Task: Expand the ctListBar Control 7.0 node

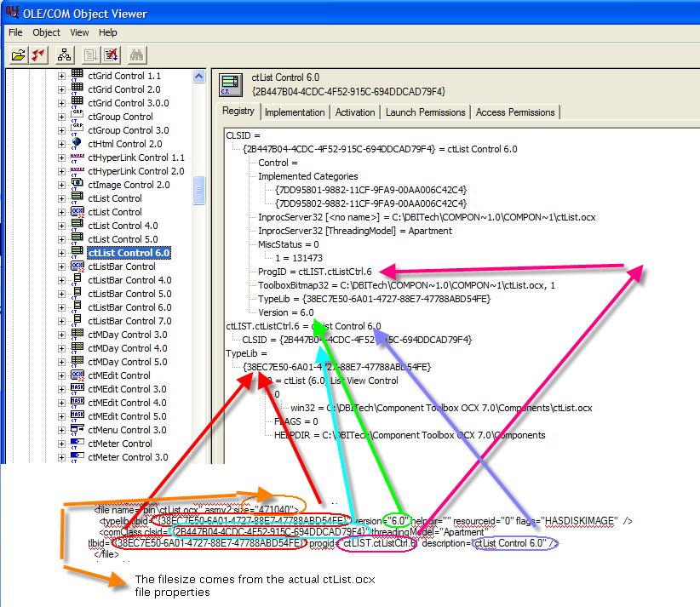Action: point(61,321)
